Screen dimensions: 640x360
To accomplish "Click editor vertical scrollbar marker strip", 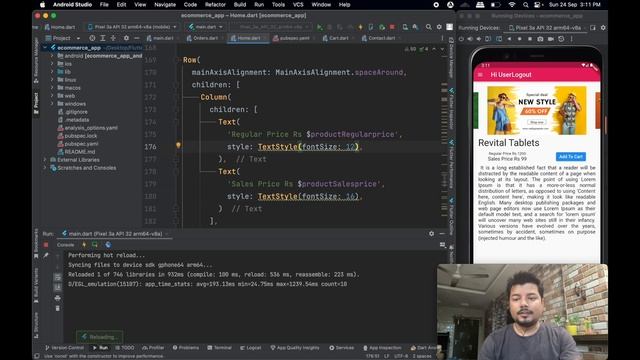I will click(x=444, y=139).
